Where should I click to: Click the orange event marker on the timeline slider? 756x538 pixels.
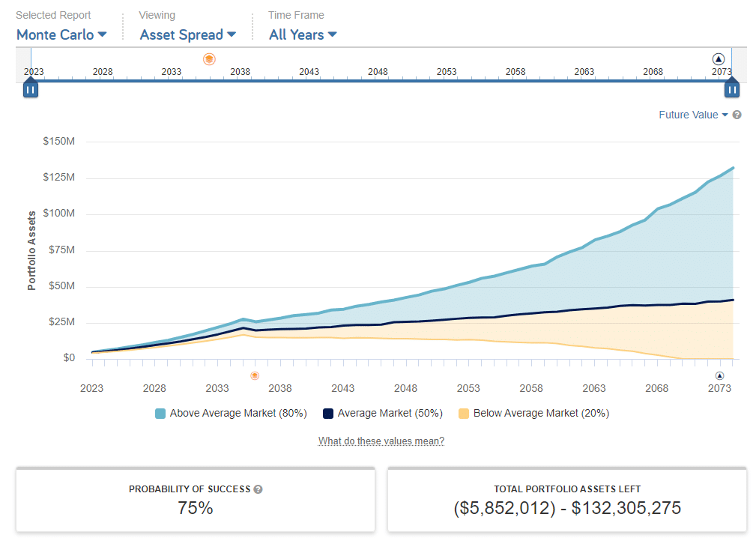(209, 58)
